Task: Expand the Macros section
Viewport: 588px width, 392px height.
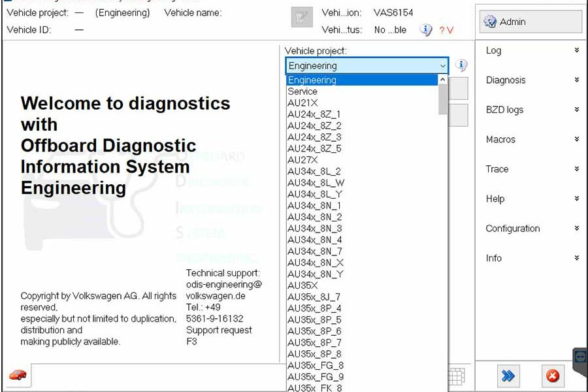Action: click(x=576, y=138)
